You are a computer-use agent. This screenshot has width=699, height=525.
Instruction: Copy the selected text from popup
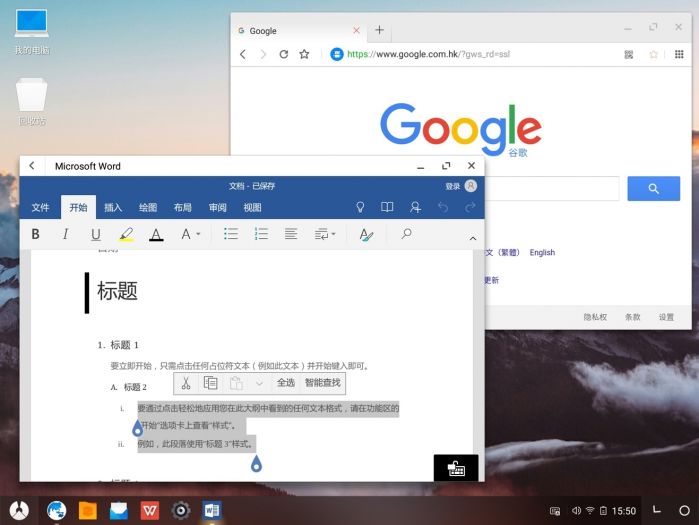210,383
